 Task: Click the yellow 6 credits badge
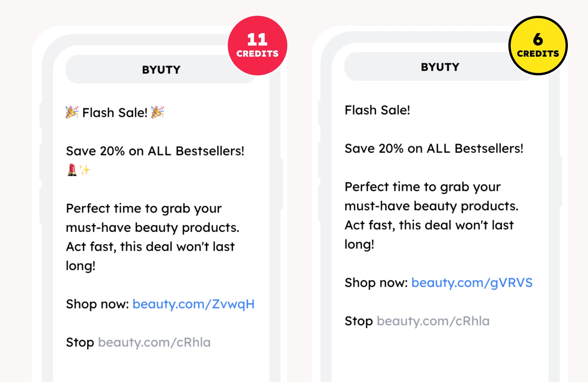[x=538, y=45]
